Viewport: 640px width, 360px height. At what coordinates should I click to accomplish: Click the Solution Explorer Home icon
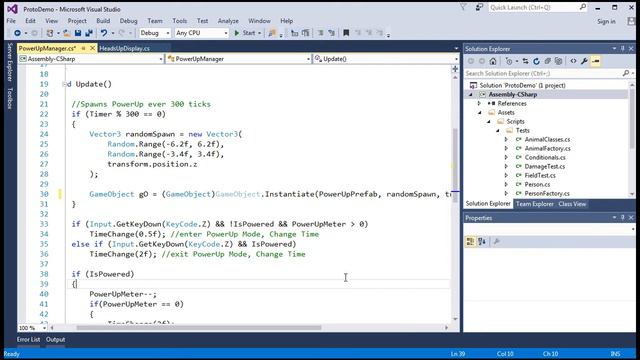point(493,61)
